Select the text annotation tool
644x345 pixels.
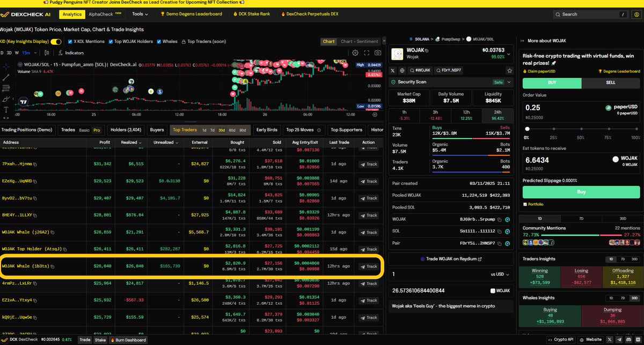point(6,110)
